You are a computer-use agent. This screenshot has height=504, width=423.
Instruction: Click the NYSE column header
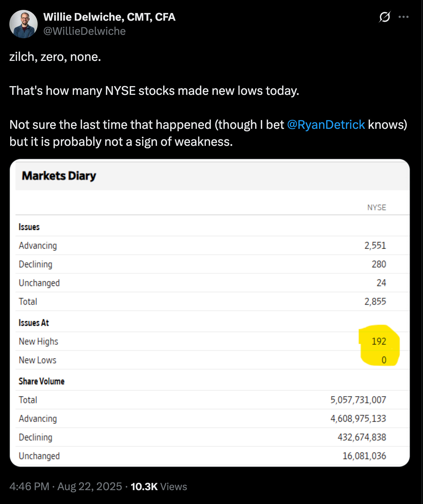coord(377,208)
